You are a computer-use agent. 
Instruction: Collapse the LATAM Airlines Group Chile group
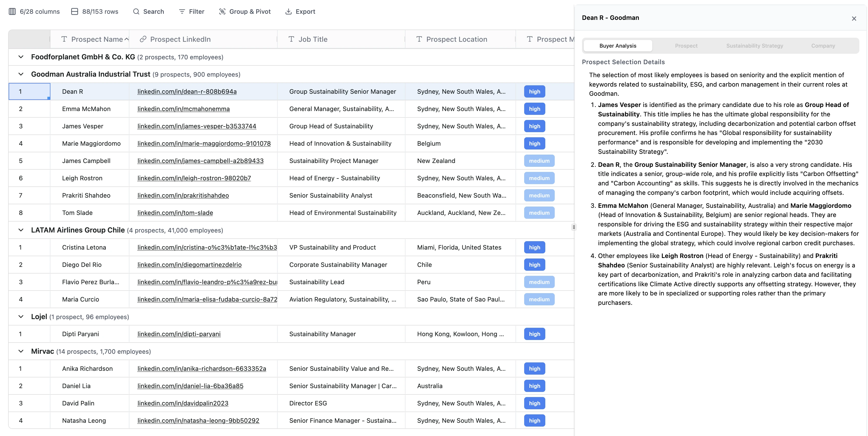click(x=21, y=230)
